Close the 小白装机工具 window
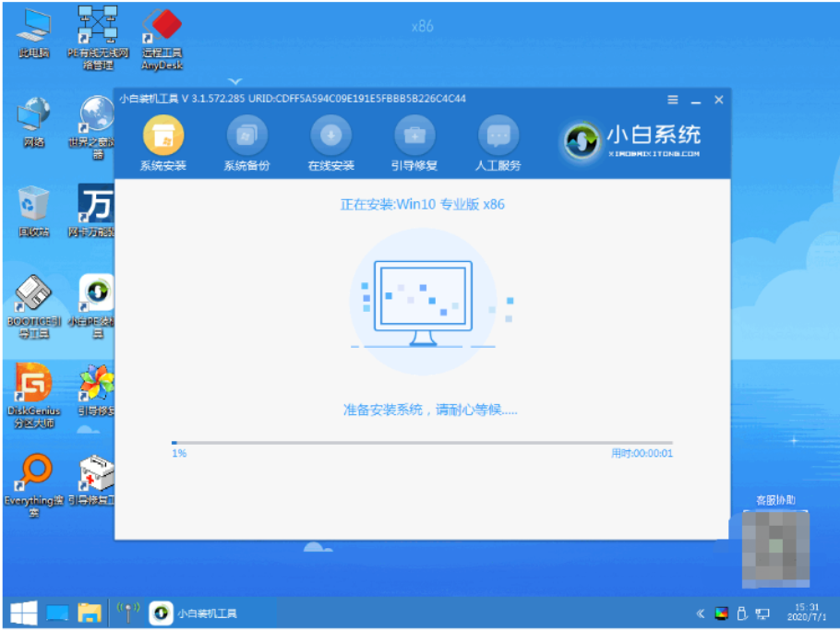This screenshot has width=840, height=631. tap(719, 100)
